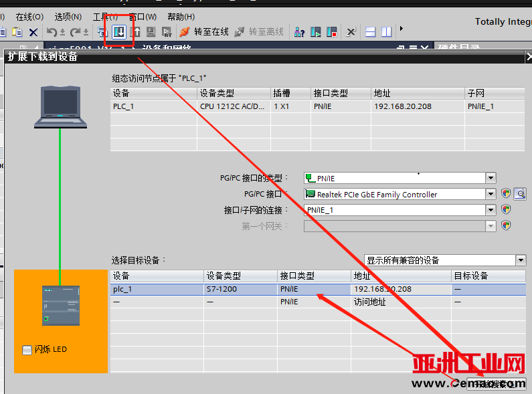
Task: Open the Undo history dropdown arrow
Action: 62,32
